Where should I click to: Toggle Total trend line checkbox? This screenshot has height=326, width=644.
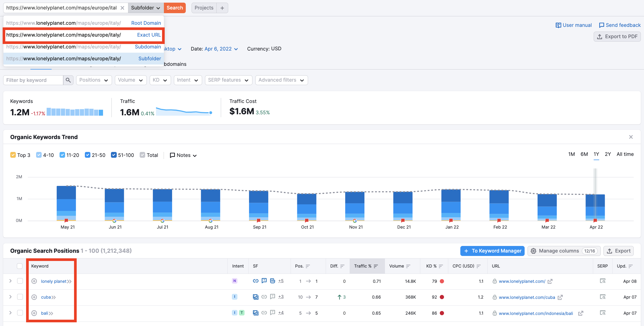[x=142, y=155]
